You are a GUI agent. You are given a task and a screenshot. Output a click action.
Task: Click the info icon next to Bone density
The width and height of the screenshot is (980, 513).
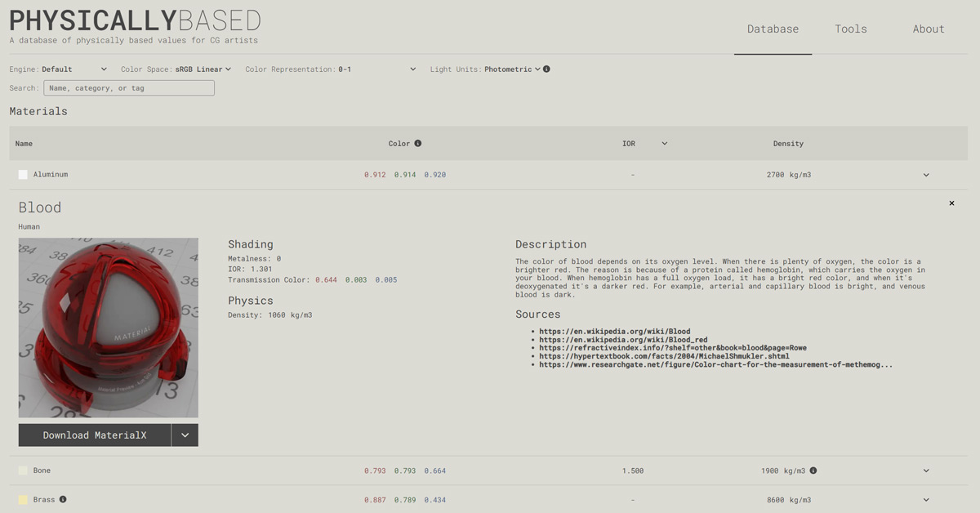(813, 471)
